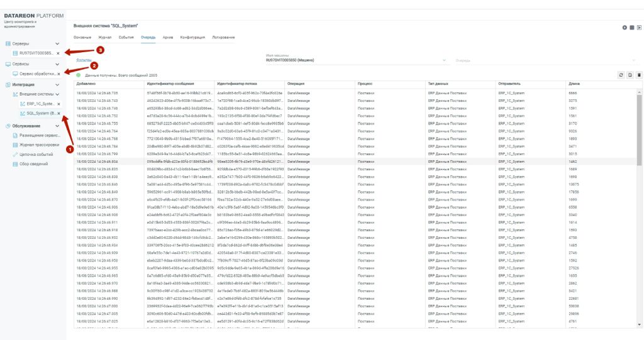This screenshot has height=340, width=644.
Task: Click the Серверы section icon in sidebar
Action: pyautogui.click(x=8, y=43)
